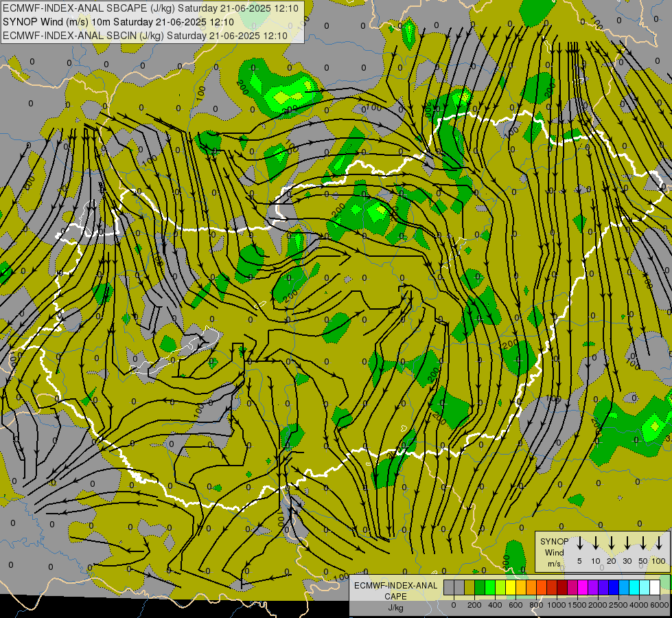Select the white CAPE legend swatch
This screenshot has width=672, height=618.
coord(656,587)
